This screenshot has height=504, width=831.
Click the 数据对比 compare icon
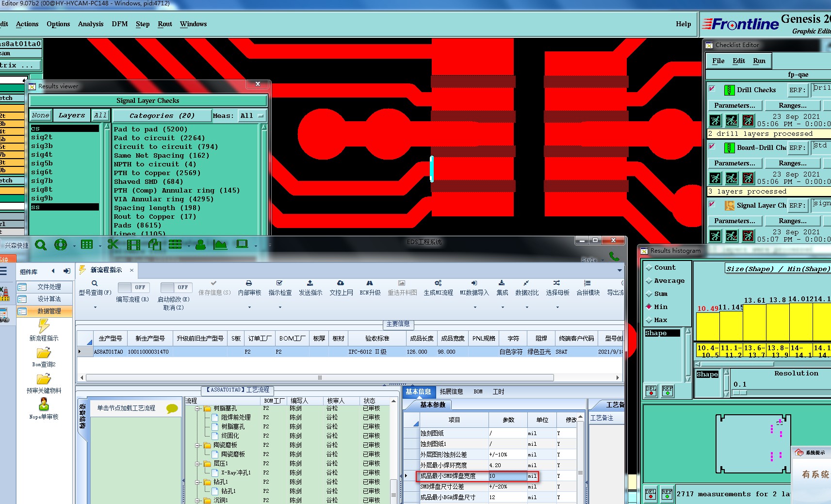point(526,283)
